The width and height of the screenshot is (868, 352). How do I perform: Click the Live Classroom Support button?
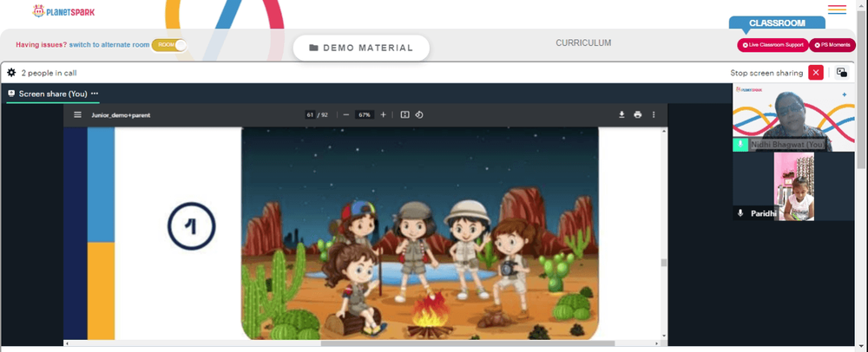[x=773, y=45]
